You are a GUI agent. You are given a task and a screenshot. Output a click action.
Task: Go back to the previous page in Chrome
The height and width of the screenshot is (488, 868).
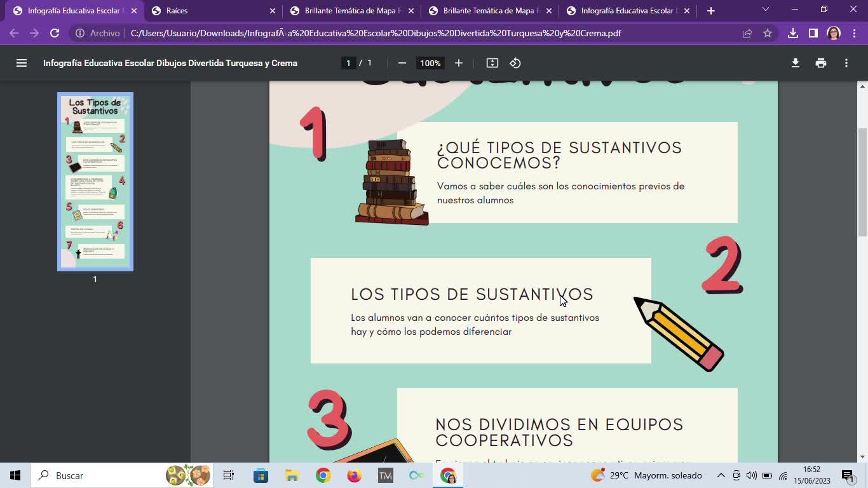pyautogui.click(x=14, y=33)
